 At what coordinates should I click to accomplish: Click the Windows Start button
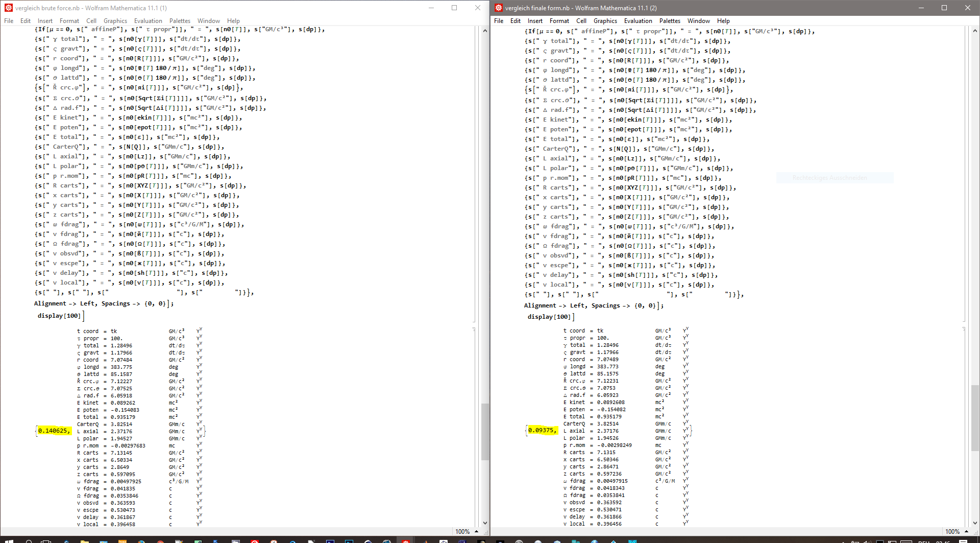[9, 540]
